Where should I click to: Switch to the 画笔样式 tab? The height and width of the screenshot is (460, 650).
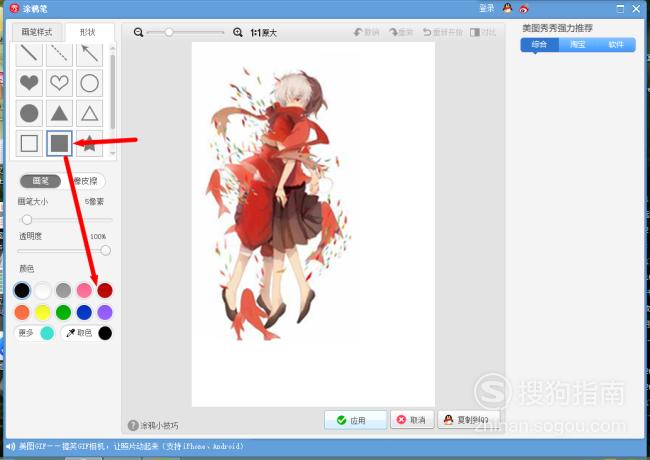(x=37, y=32)
